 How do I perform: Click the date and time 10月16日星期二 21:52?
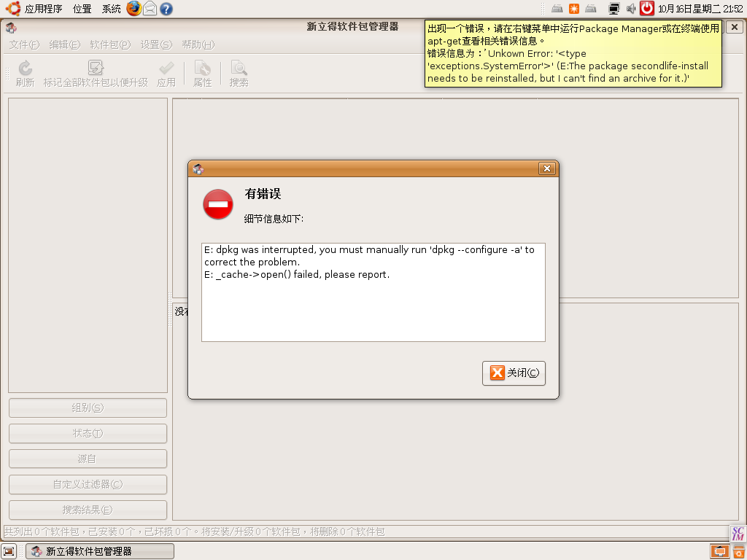700,9
